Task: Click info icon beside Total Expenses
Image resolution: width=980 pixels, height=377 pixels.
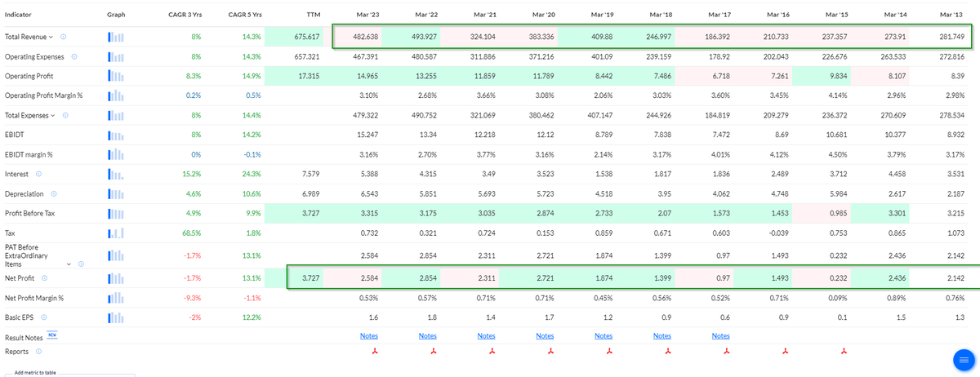Action: click(65, 115)
